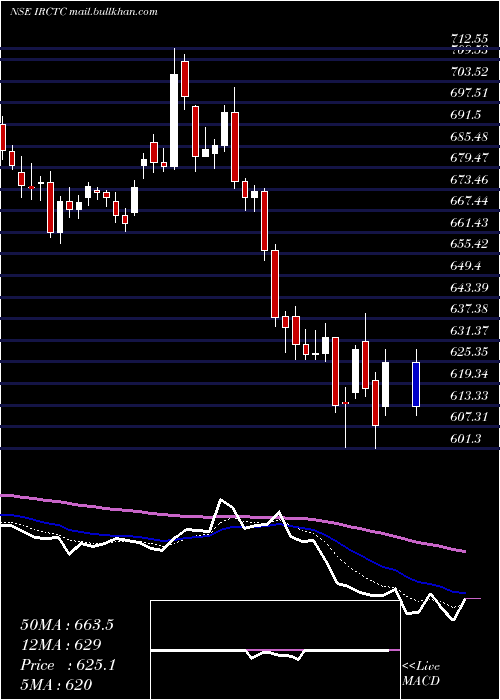This screenshot has height=700, width=500.
Task: Click the '50MA : 663.5' readout
Action: [67, 625]
